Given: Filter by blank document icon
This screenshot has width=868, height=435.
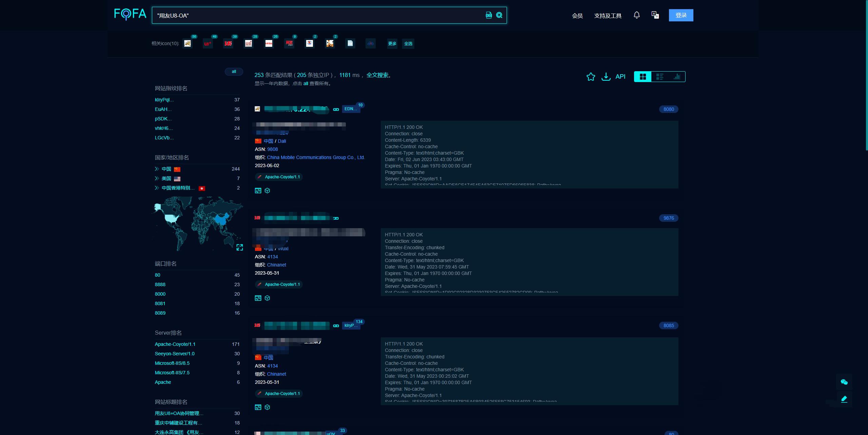Looking at the screenshot, I should tap(350, 43).
